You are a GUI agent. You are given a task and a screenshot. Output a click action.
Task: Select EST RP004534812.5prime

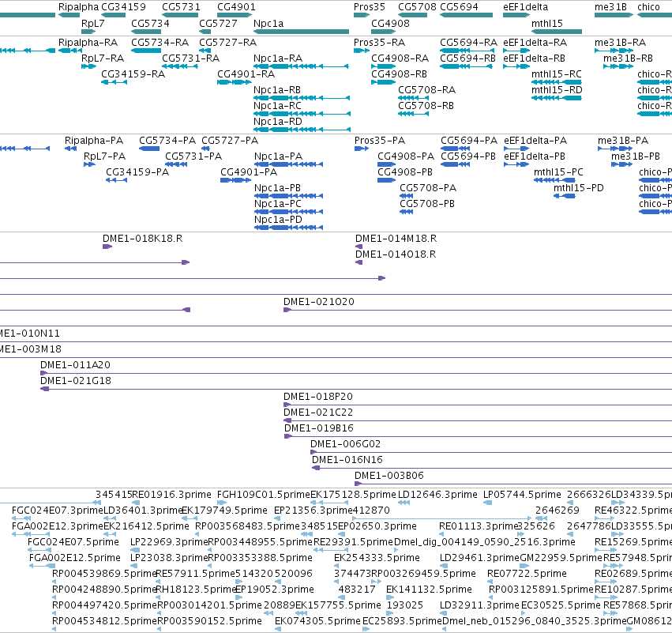tap(103, 621)
